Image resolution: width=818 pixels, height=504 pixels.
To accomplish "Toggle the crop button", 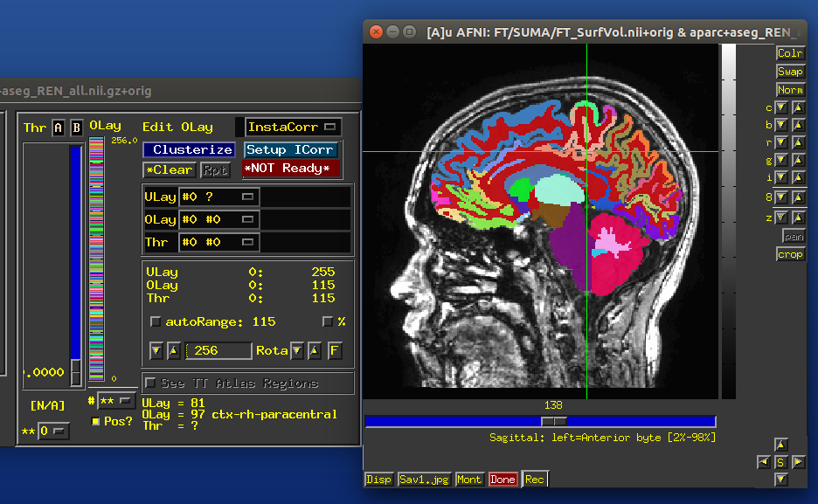I will coord(790,254).
